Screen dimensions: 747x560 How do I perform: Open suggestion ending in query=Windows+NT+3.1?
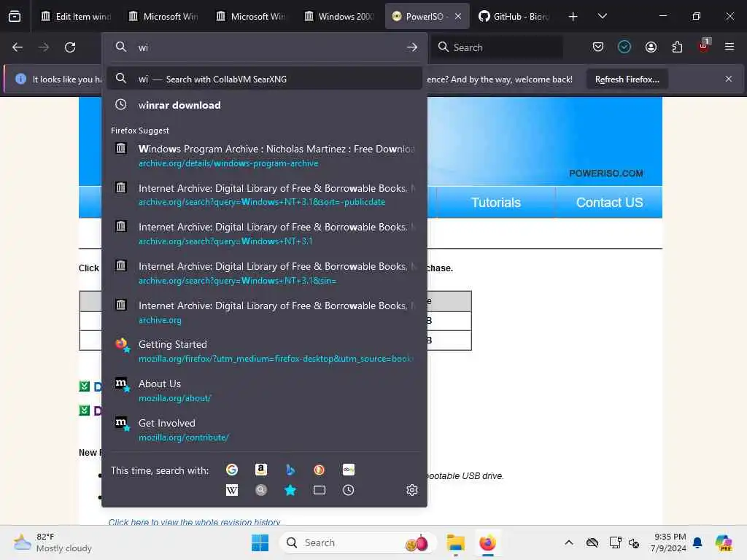click(264, 233)
